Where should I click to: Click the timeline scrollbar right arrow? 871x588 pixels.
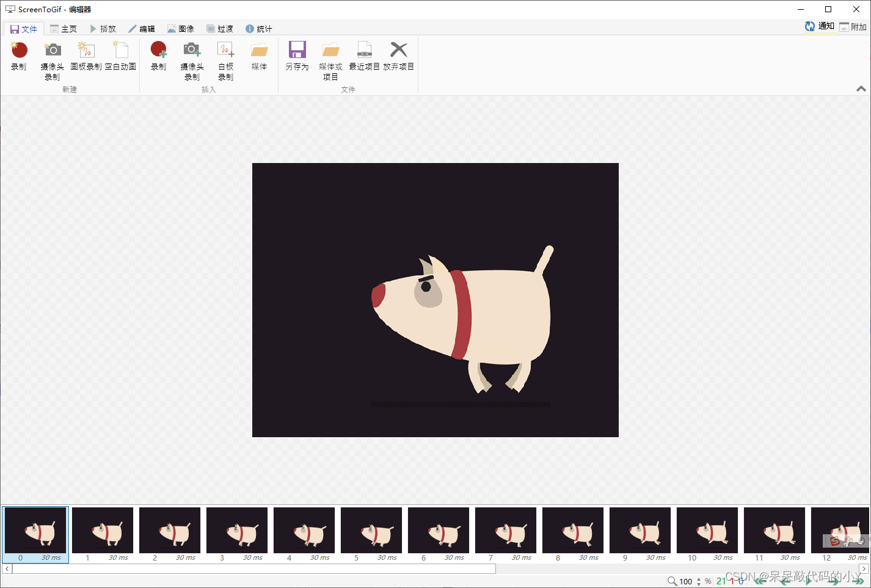(x=864, y=568)
